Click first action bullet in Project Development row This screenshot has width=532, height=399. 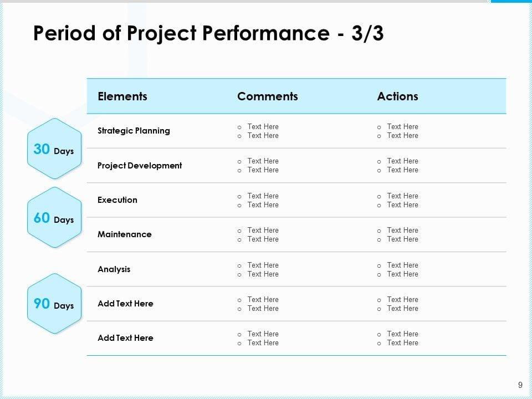402,161
